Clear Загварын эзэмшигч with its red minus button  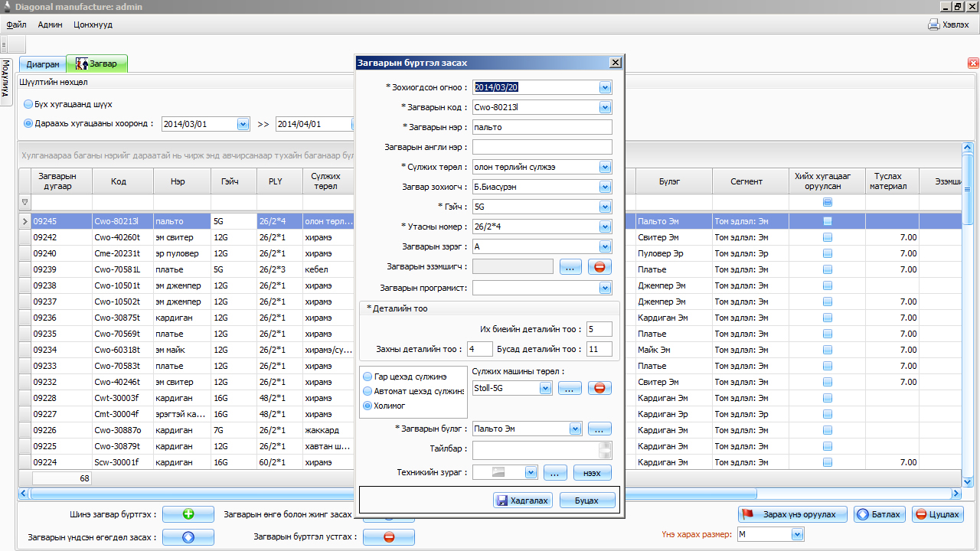click(599, 267)
